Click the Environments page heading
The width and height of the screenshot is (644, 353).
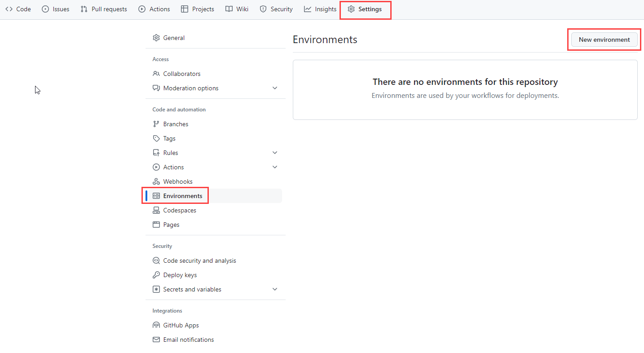pyautogui.click(x=325, y=40)
